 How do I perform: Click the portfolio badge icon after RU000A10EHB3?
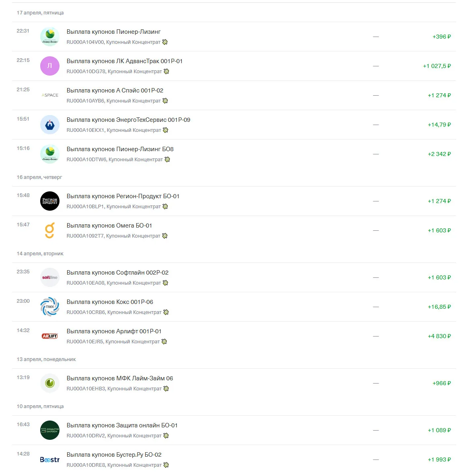point(166,389)
